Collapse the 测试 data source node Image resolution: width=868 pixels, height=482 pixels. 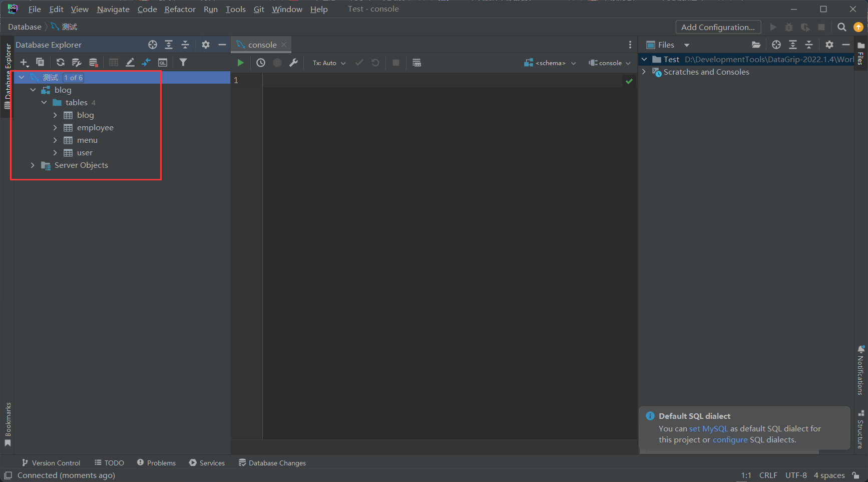coord(22,78)
